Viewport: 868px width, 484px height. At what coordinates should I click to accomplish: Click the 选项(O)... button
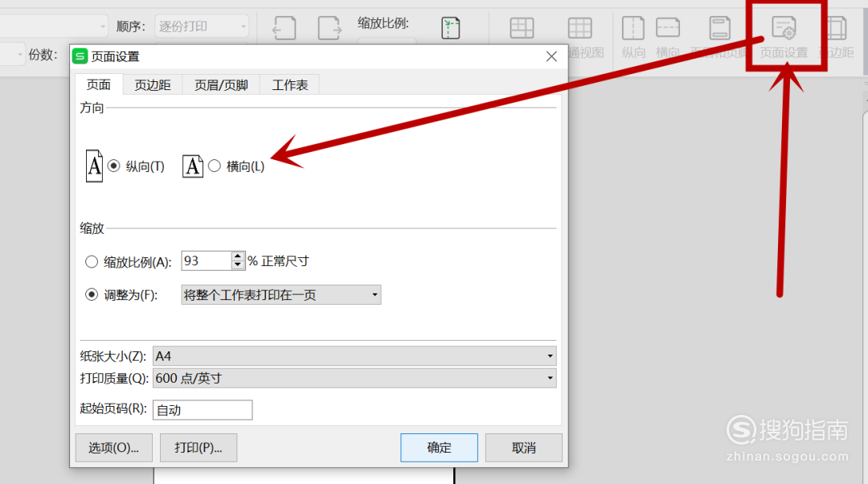113,448
